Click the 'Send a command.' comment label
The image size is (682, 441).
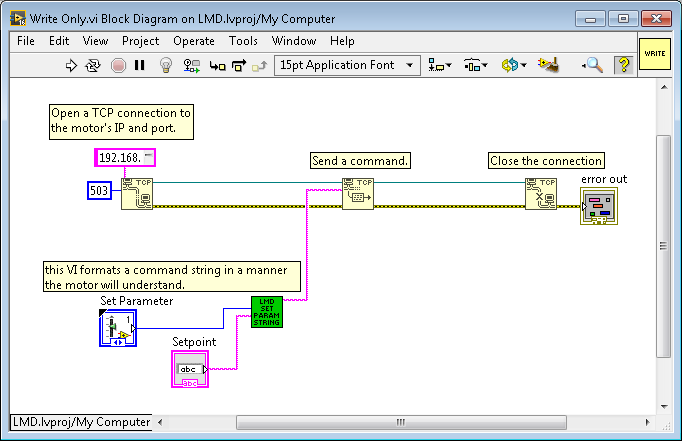(x=360, y=160)
